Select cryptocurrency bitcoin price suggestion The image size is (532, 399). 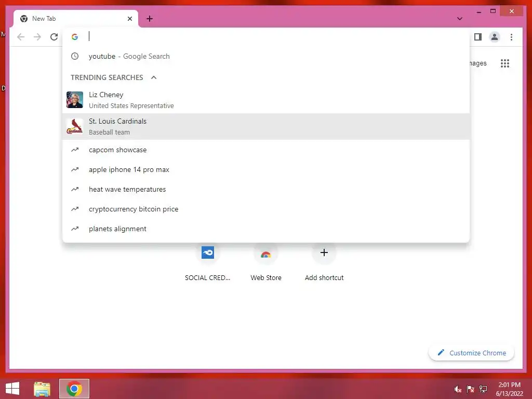coord(266,209)
